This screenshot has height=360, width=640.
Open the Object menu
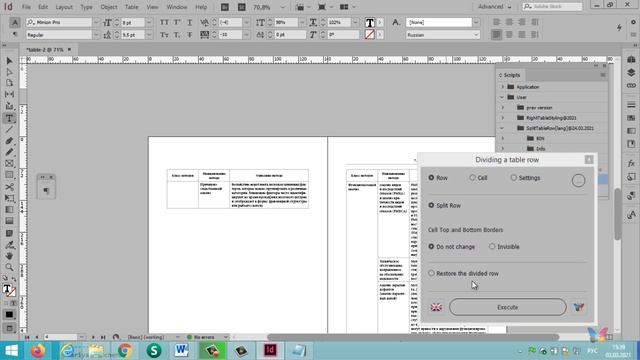(109, 7)
